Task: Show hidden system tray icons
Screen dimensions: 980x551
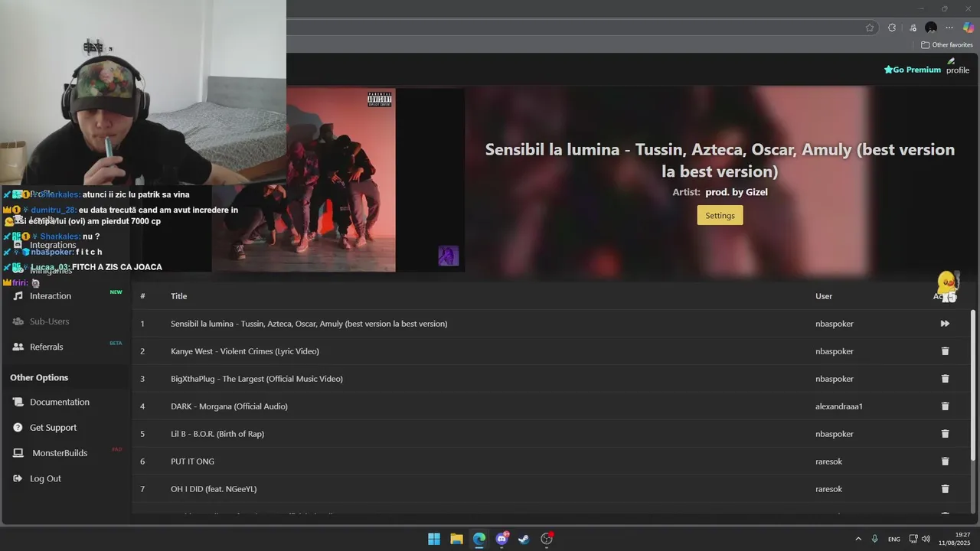Action: (858, 539)
